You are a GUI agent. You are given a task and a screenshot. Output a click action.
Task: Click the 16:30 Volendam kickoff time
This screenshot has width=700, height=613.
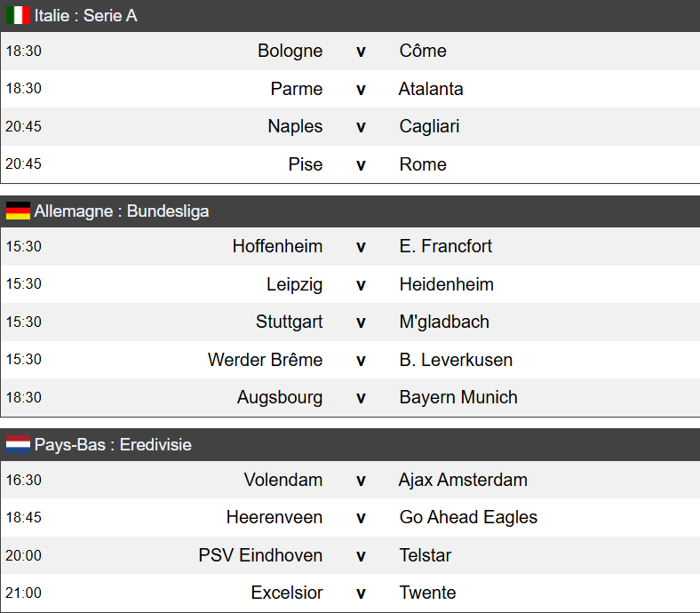[x=24, y=480]
